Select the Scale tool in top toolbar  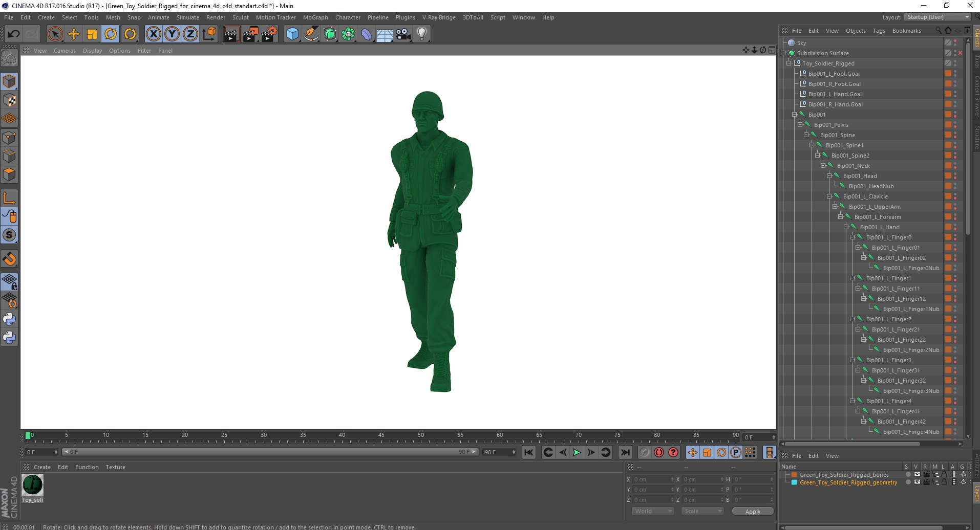pos(92,34)
